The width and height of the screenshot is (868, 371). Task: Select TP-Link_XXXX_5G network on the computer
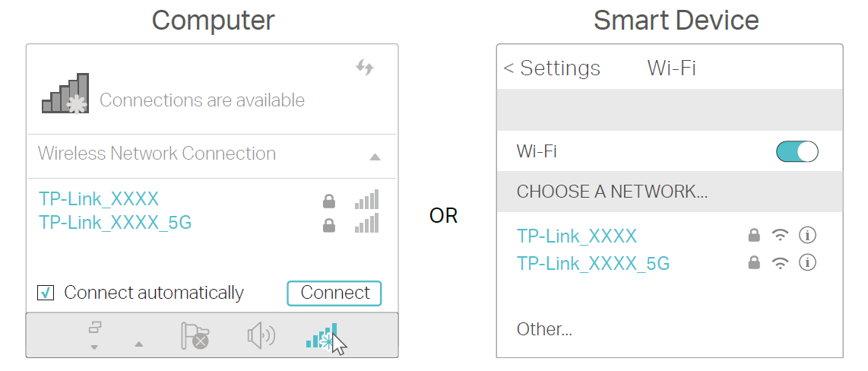(x=115, y=223)
